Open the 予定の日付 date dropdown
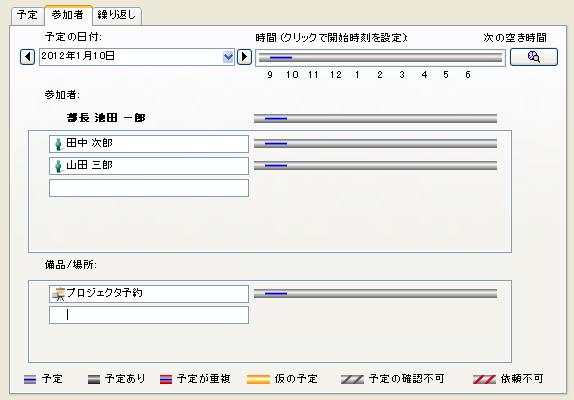This screenshot has width=574, height=400. [228, 57]
